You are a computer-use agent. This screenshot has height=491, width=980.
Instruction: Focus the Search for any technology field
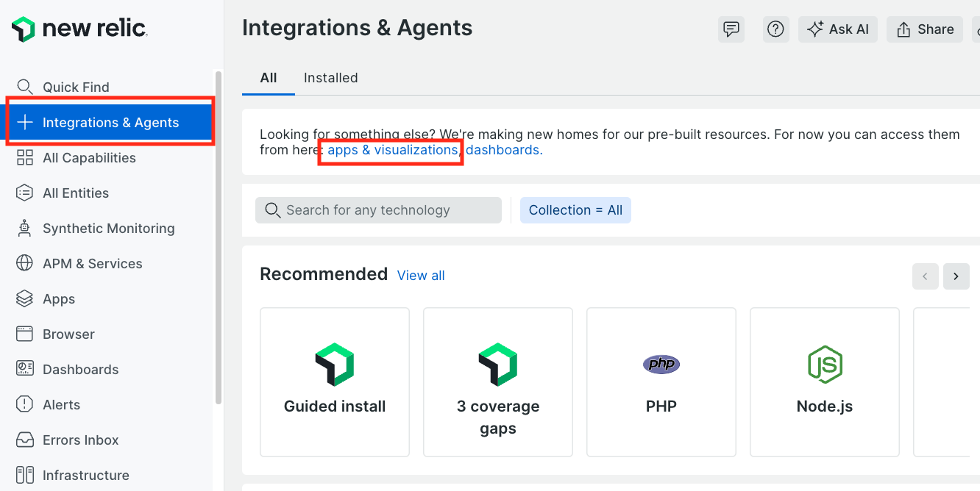pos(378,210)
